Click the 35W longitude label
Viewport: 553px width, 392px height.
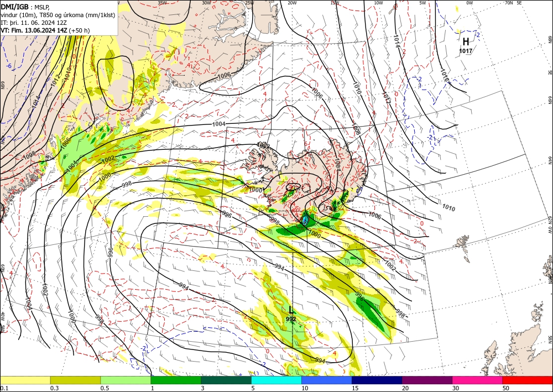click(x=162, y=3)
